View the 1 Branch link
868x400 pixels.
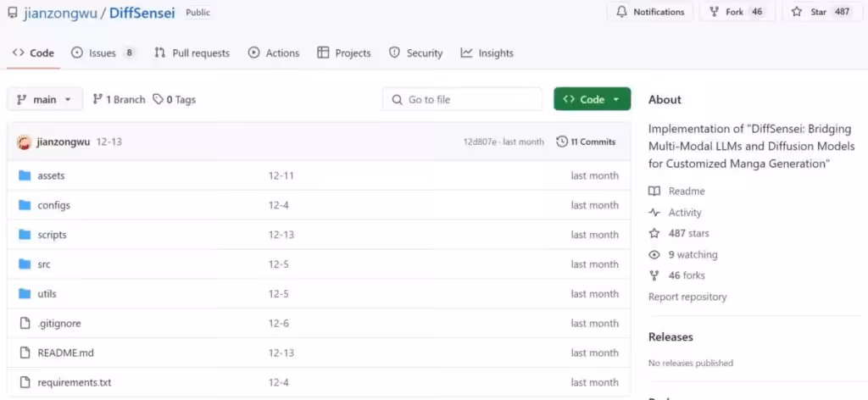coord(119,99)
